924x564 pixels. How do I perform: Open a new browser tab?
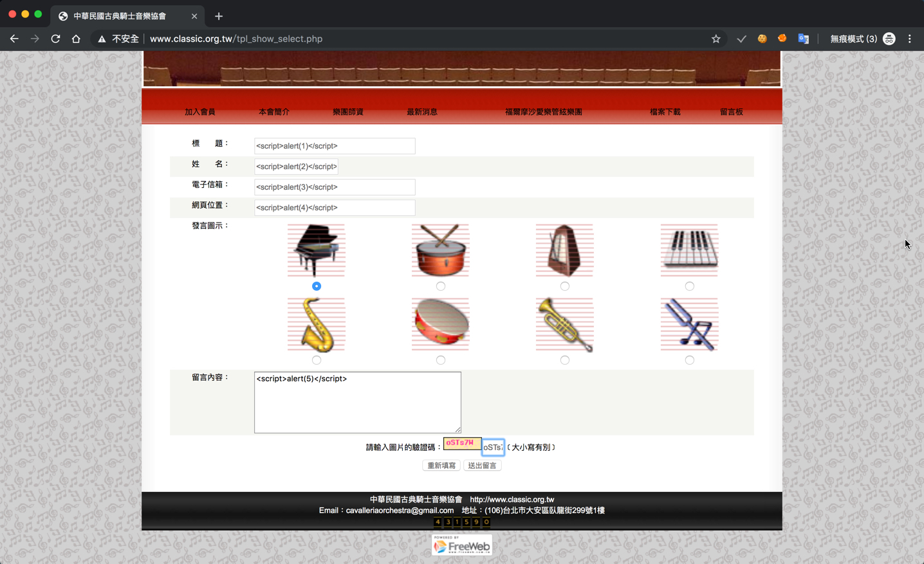(x=219, y=16)
